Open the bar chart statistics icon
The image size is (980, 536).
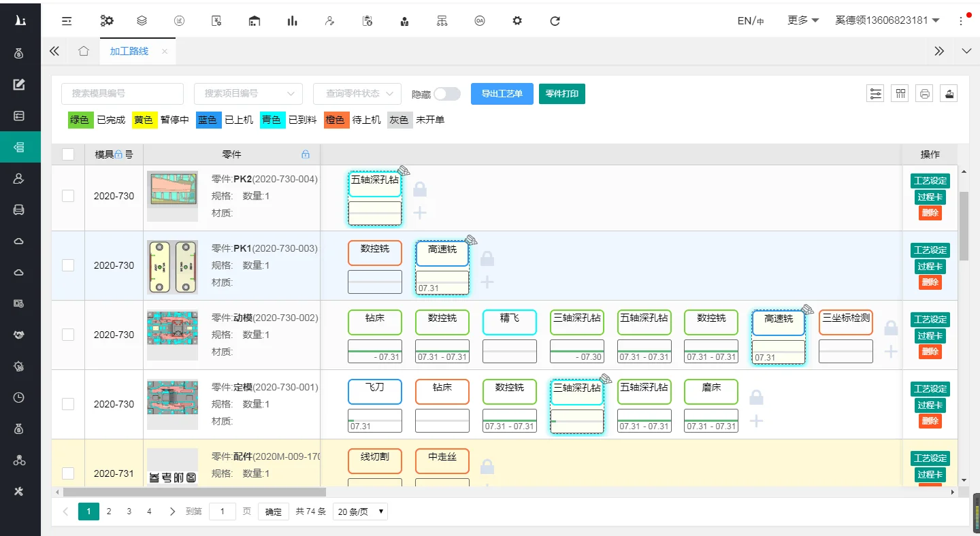tap(292, 20)
